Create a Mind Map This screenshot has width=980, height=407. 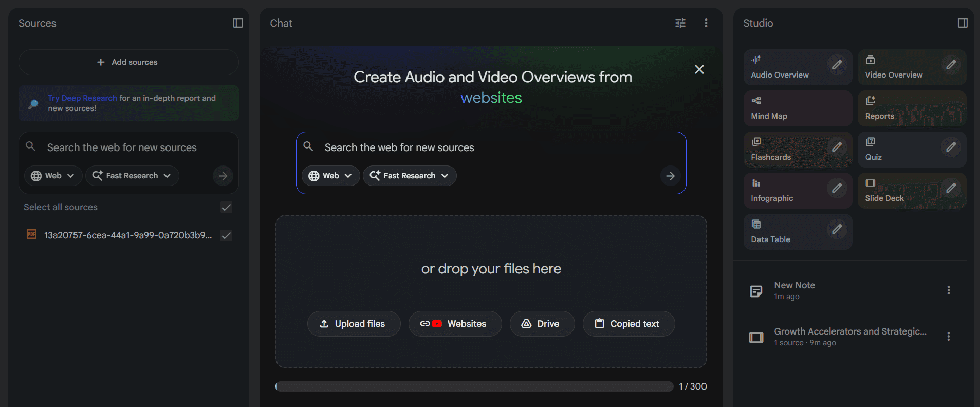point(798,108)
